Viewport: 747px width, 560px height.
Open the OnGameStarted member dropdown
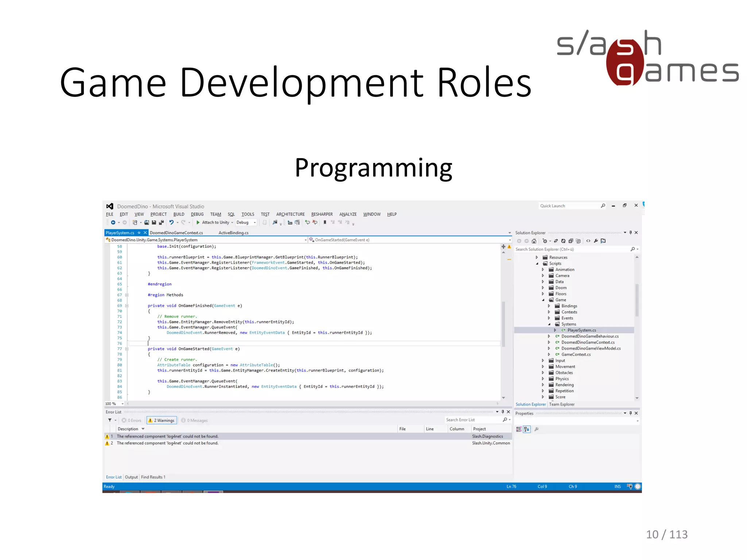coord(410,240)
